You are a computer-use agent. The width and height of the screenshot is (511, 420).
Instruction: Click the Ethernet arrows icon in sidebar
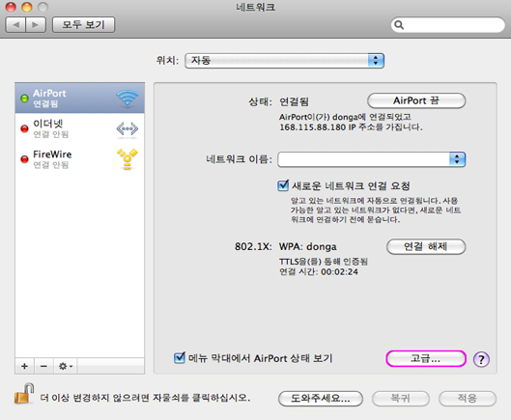[128, 128]
